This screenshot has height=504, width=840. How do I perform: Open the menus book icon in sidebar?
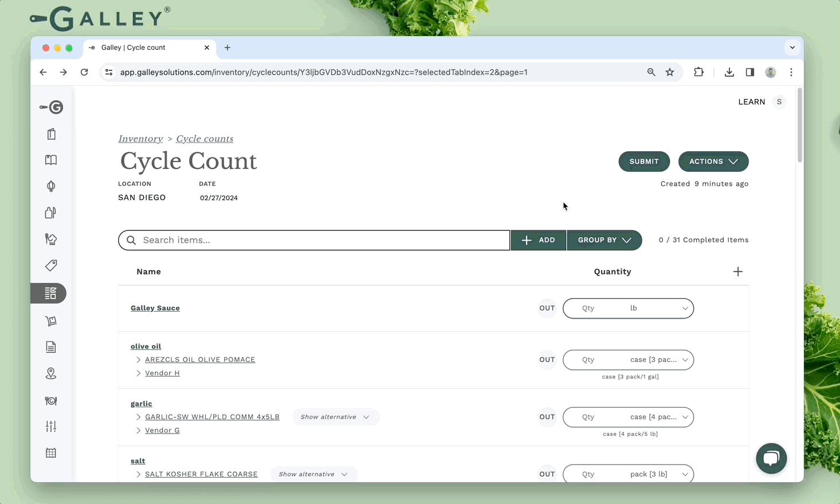tap(50, 160)
